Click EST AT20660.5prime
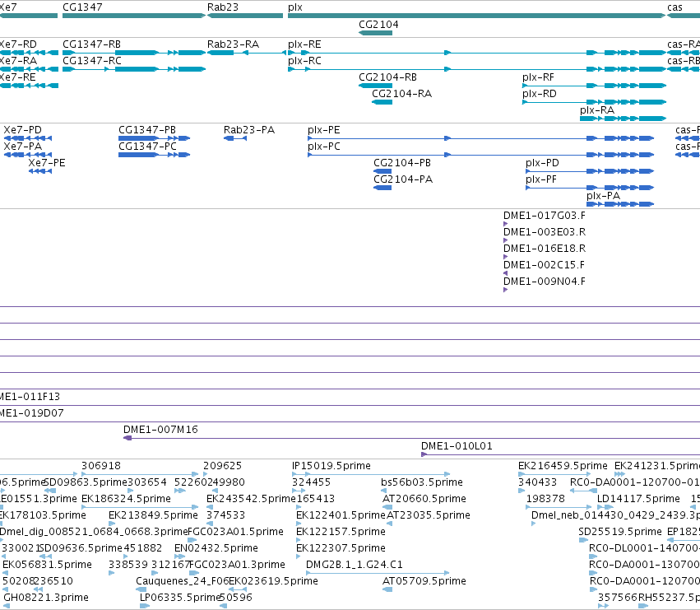This screenshot has width=700, height=610. coord(424,499)
